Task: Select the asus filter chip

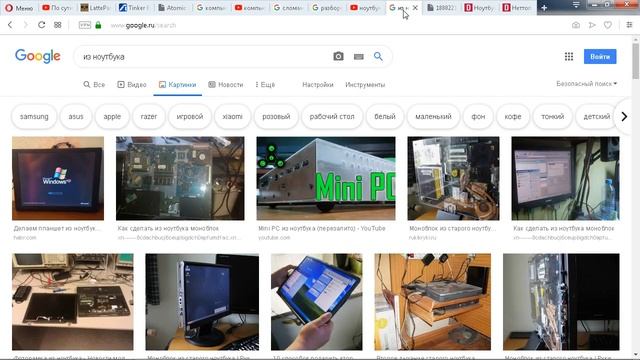Action: [x=76, y=116]
